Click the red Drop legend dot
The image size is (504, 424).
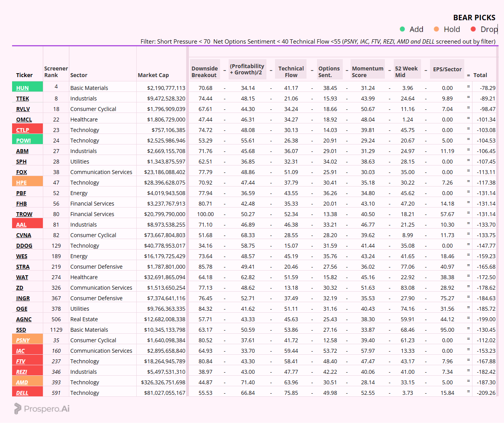tap(473, 29)
